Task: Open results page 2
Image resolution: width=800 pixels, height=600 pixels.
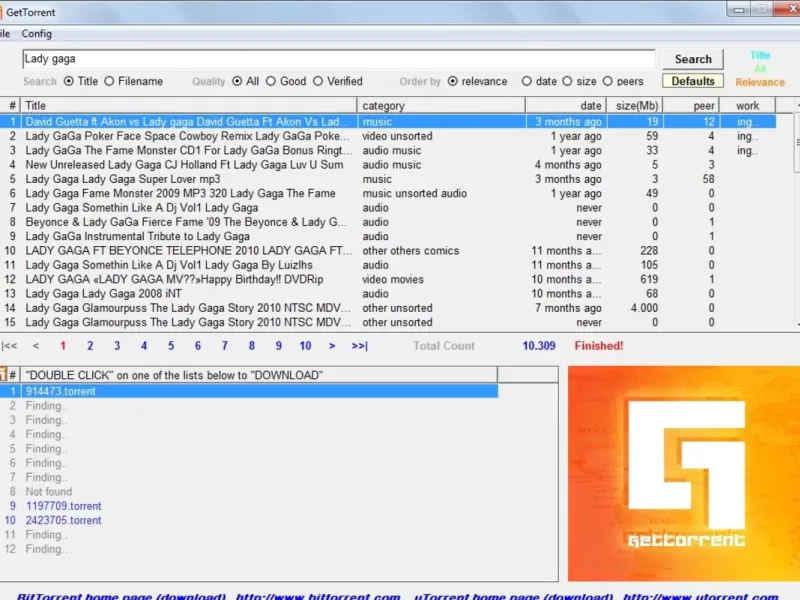Action: (x=90, y=346)
